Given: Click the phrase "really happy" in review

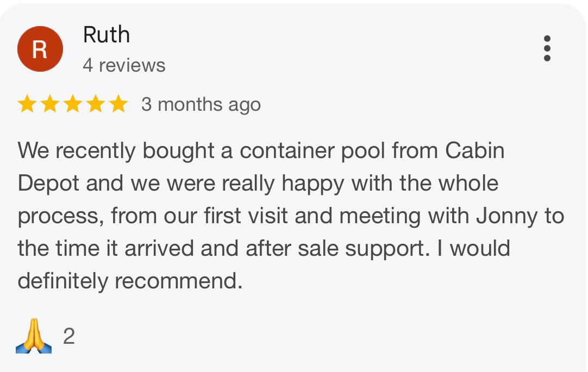Looking at the screenshot, I should (283, 184).
